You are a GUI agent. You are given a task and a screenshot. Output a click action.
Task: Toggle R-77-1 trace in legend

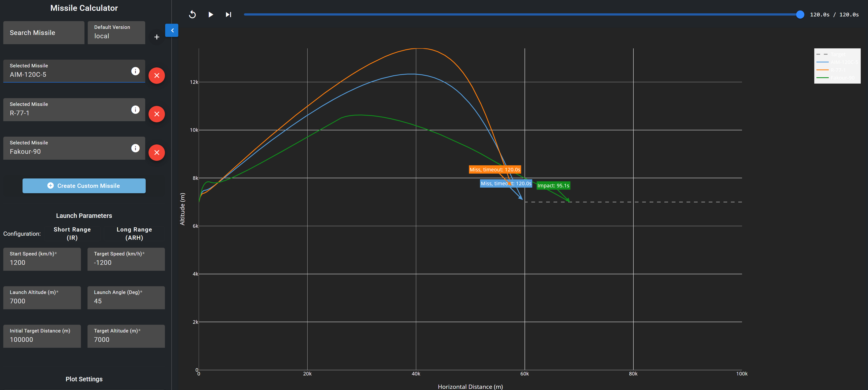coord(837,70)
